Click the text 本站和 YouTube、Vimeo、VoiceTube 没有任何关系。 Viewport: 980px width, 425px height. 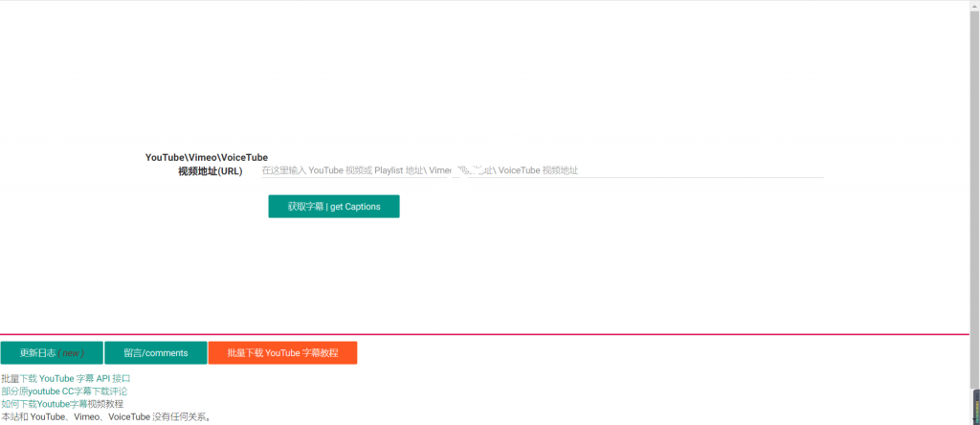(x=107, y=416)
